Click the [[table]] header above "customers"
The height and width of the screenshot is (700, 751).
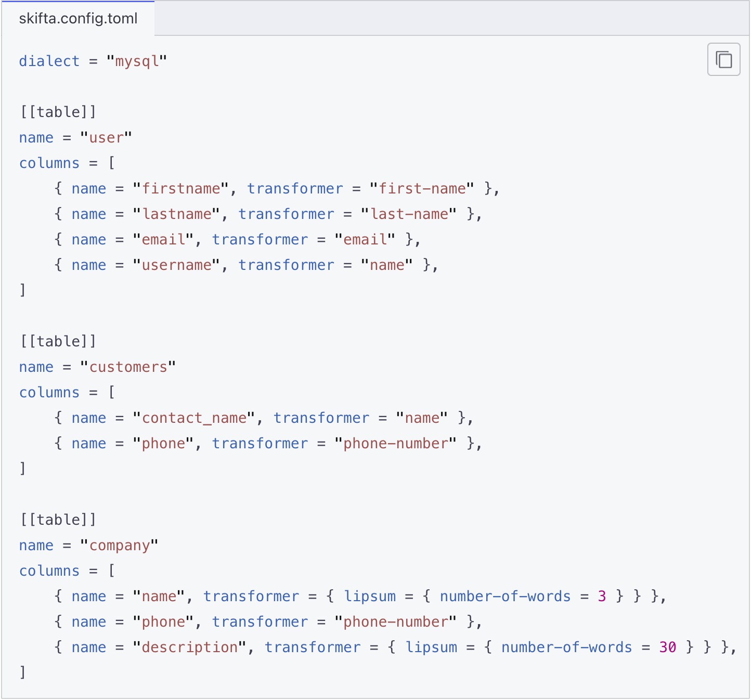58,342
